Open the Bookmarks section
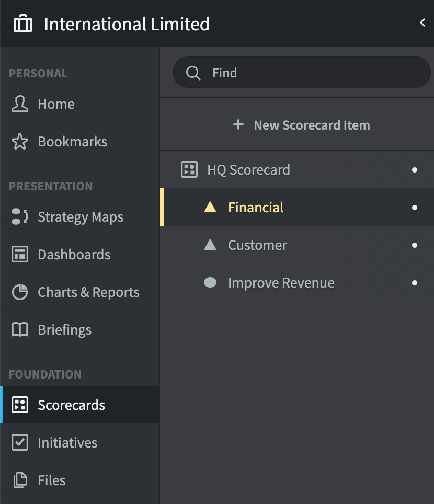The image size is (434, 504). 72,141
